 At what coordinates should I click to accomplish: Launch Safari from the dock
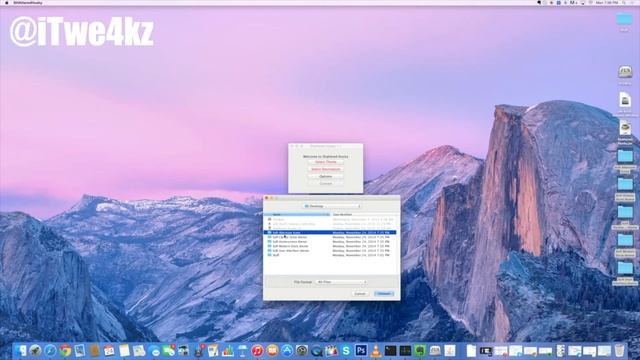[50, 350]
